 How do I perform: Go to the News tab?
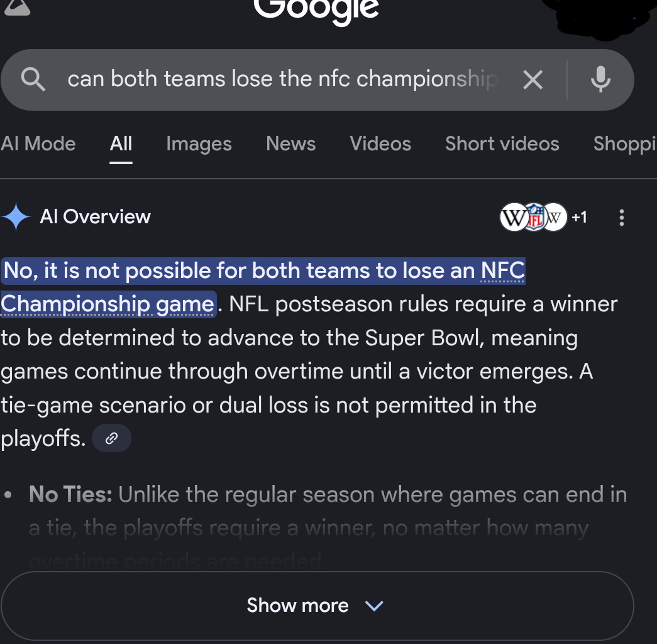[x=290, y=143]
